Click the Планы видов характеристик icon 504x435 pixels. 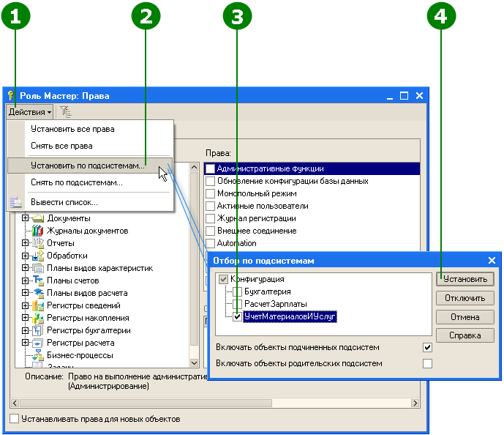[x=38, y=268]
